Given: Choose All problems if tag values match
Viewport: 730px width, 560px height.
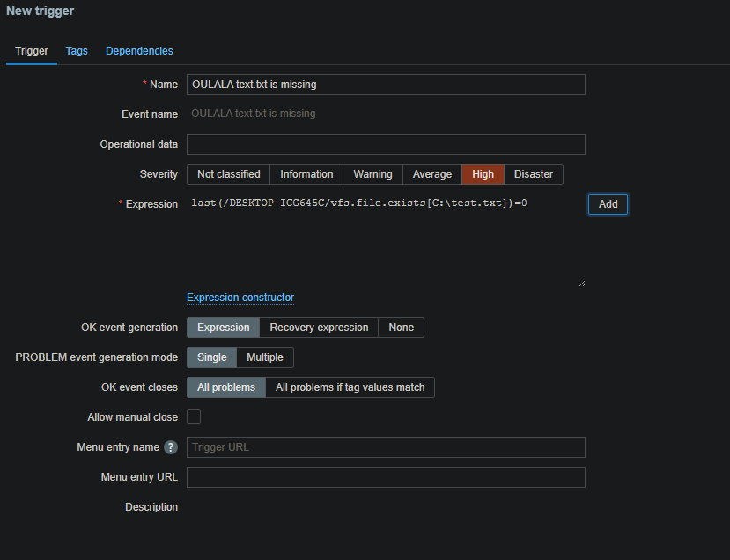Looking at the screenshot, I should coord(350,387).
